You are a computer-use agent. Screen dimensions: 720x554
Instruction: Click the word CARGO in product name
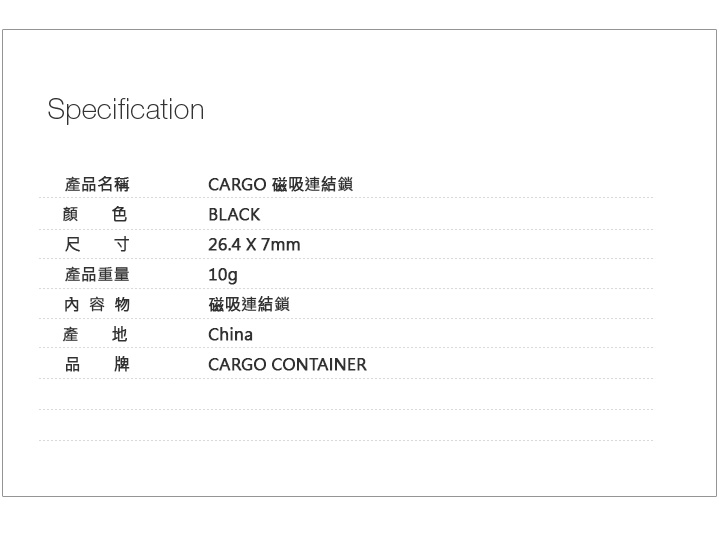(x=237, y=184)
